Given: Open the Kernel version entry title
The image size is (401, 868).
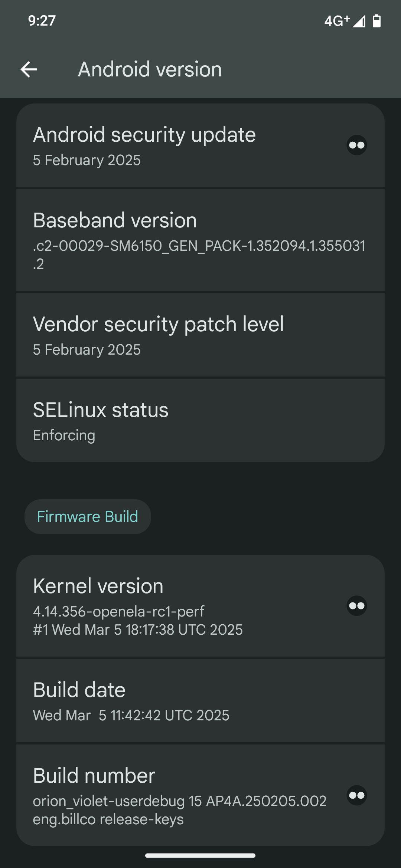Looking at the screenshot, I should pyautogui.click(x=98, y=586).
